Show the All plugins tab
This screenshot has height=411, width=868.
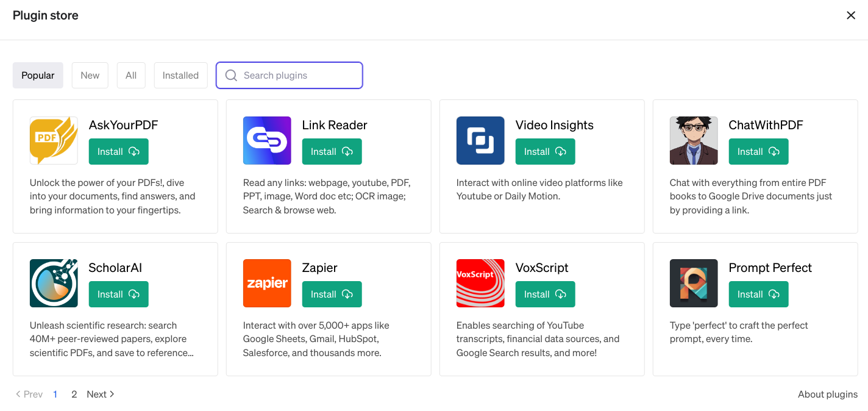(x=131, y=76)
